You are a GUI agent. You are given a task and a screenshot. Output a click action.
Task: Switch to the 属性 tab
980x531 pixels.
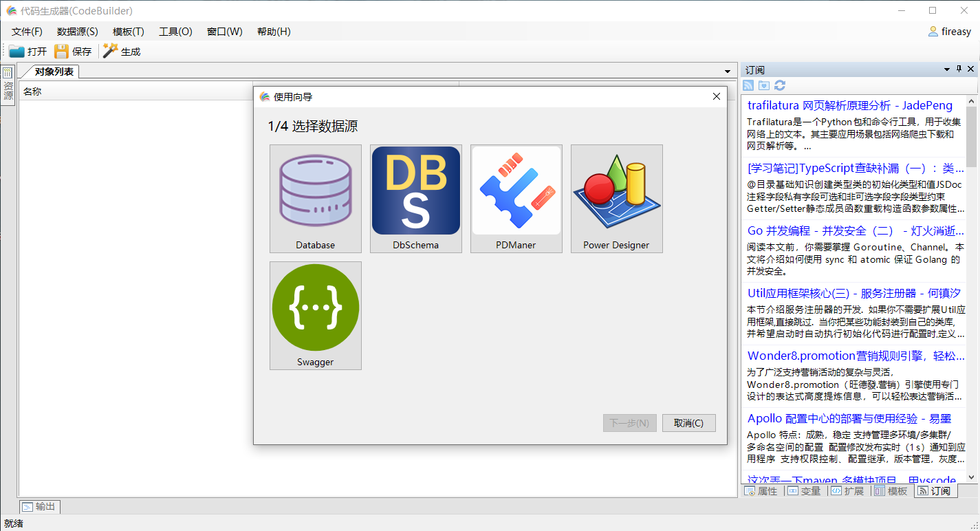(x=761, y=491)
